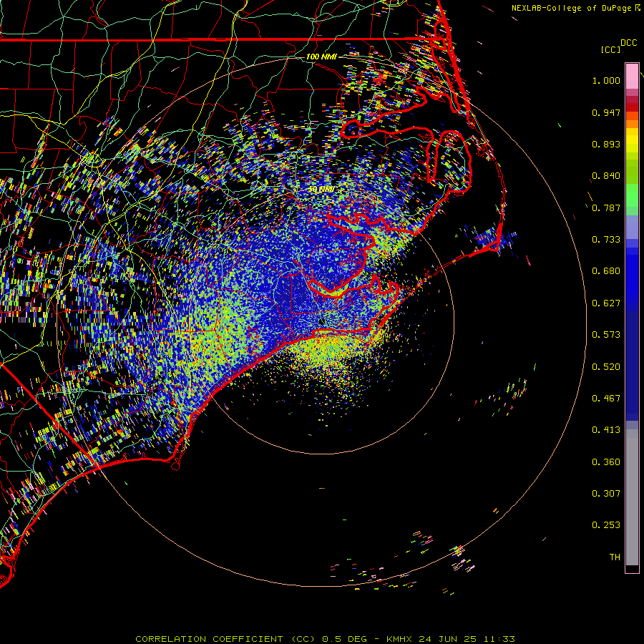
Task: Select the bright green color bar segment
Action: click(x=632, y=195)
